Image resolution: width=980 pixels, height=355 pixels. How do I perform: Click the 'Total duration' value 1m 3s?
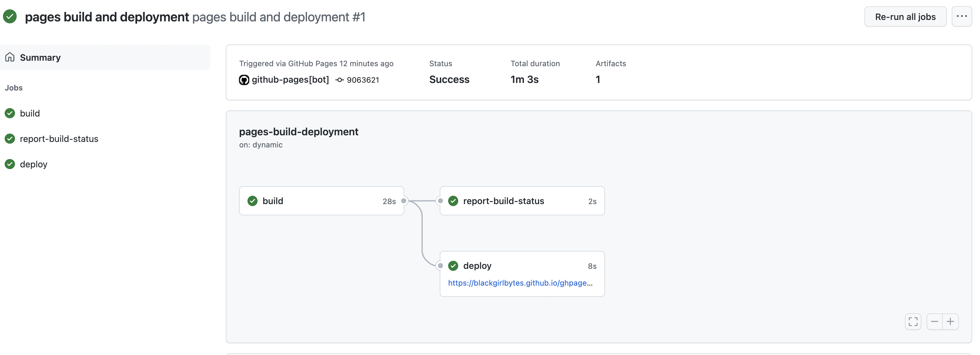(524, 79)
